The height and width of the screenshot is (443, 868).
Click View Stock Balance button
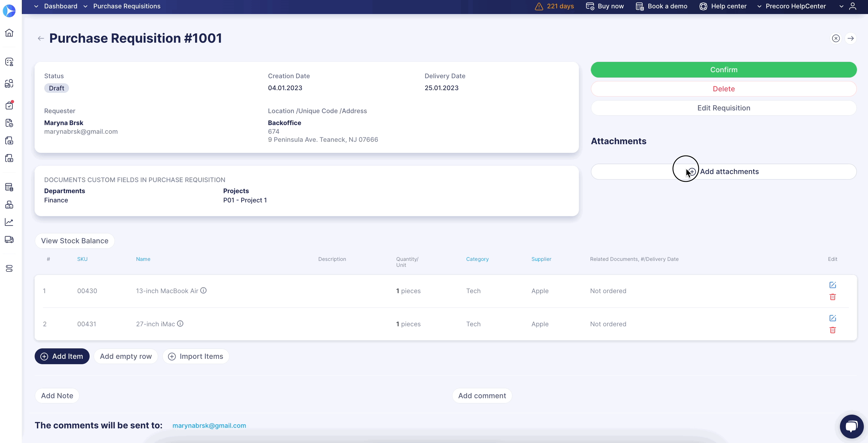tap(74, 241)
